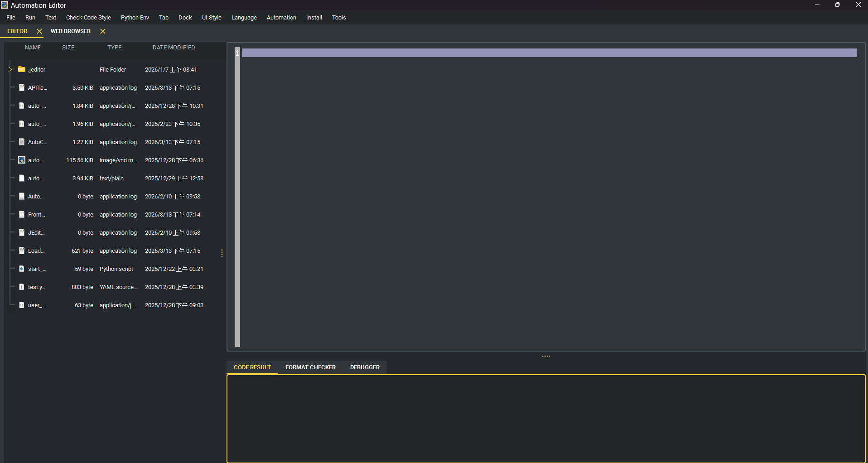
Task: Click the dotted splitter handle above CODE RESULT
Action: (x=546, y=356)
